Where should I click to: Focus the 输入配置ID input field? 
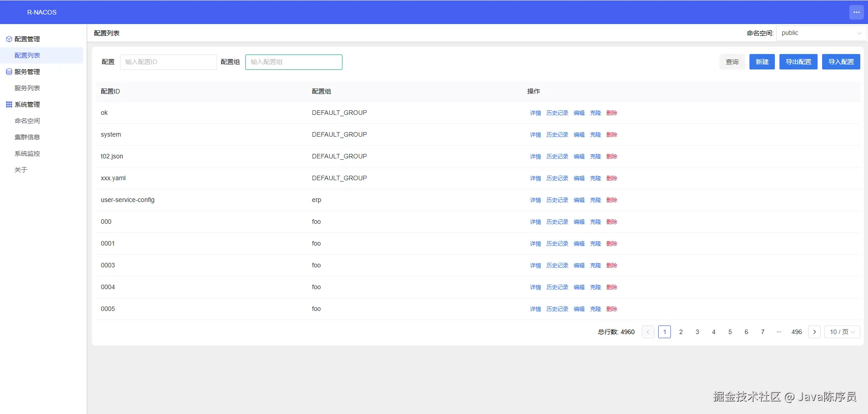(x=168, y=62)
